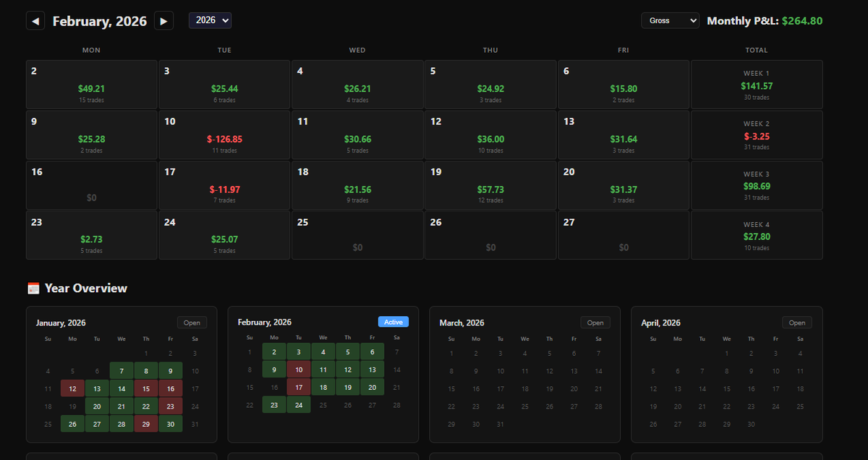The width and height of the screenshot is (868, 460).
Task: Click the Active badge on February, 2026
Action: coord(393,322)
